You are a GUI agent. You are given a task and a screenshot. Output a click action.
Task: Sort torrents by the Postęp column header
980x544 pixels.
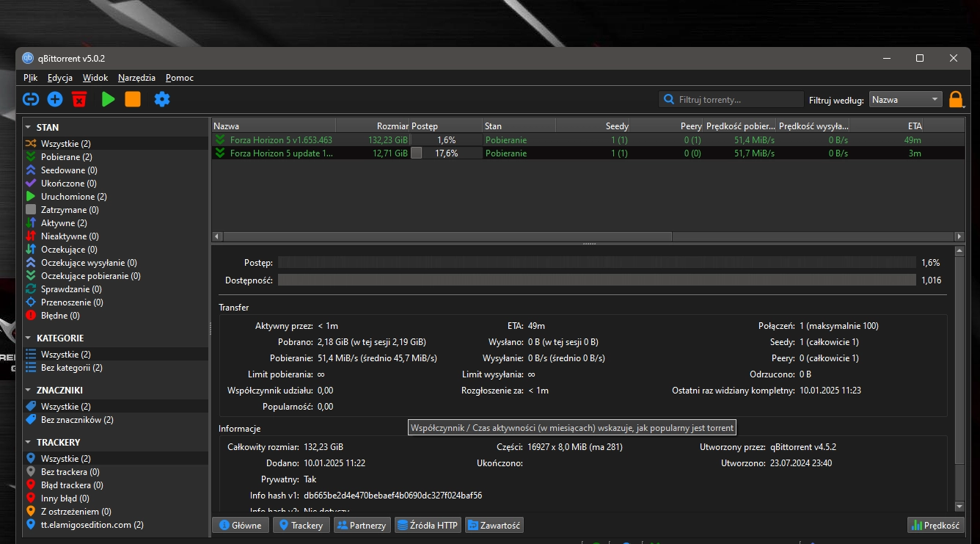click(x=445, y=126)
